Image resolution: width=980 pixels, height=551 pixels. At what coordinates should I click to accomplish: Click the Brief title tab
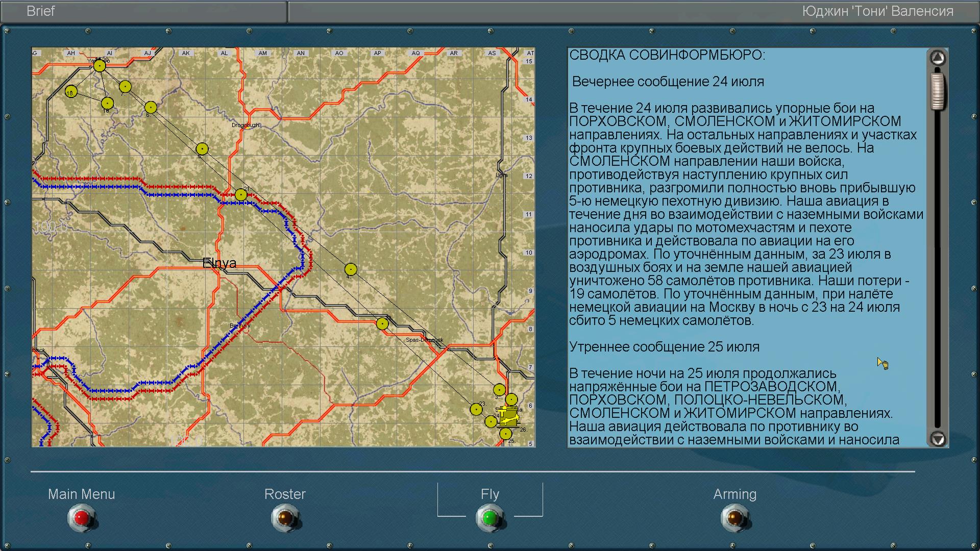click(x=41, y=11)
